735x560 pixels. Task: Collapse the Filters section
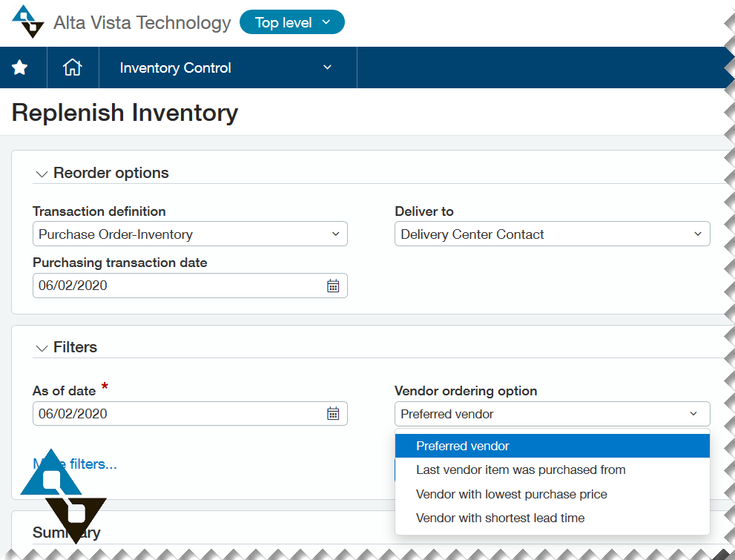[x=42, y=348]
